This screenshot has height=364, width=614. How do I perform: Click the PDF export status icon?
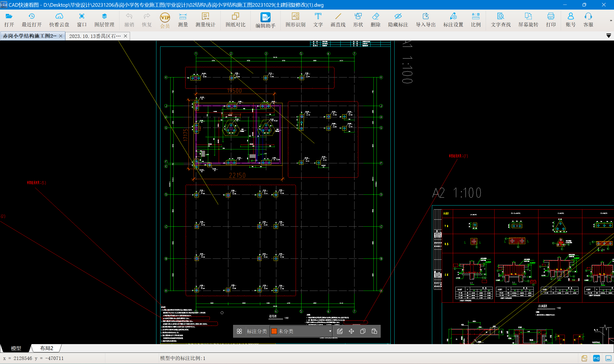(584, 358)
